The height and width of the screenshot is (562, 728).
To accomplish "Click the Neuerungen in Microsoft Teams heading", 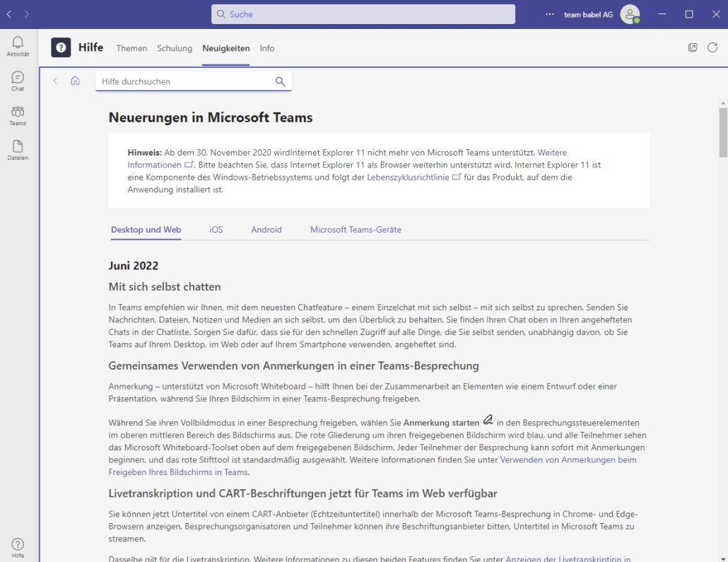I will pyautogui.click(x=211, y=117).
